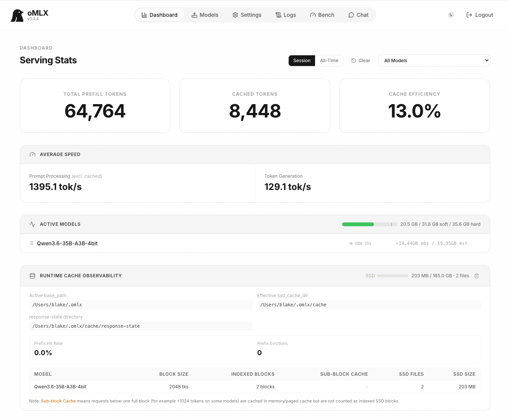Click the idle 25s status indicator
This screenshot has width=509, height=420.
tap(360, 243)
